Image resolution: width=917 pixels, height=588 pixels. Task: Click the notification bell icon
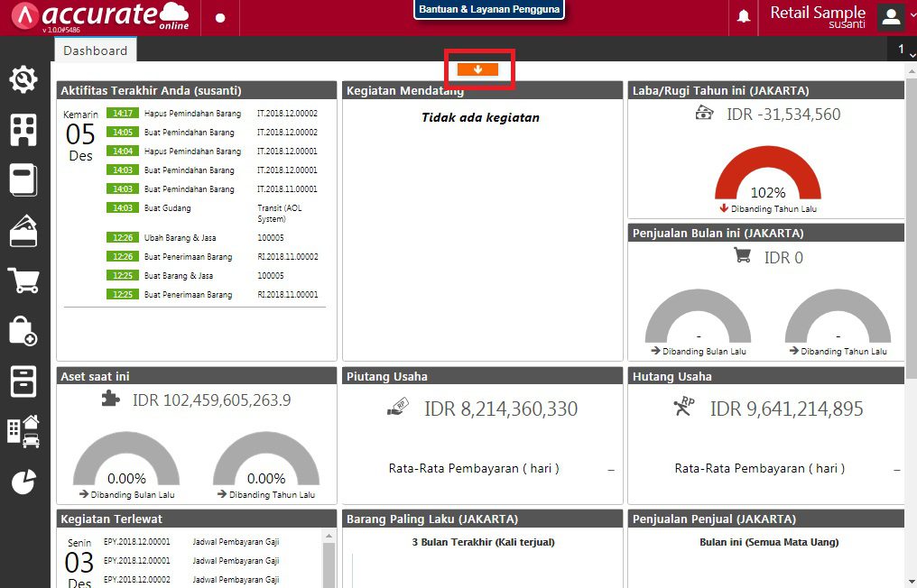click(x=743, y=16)
